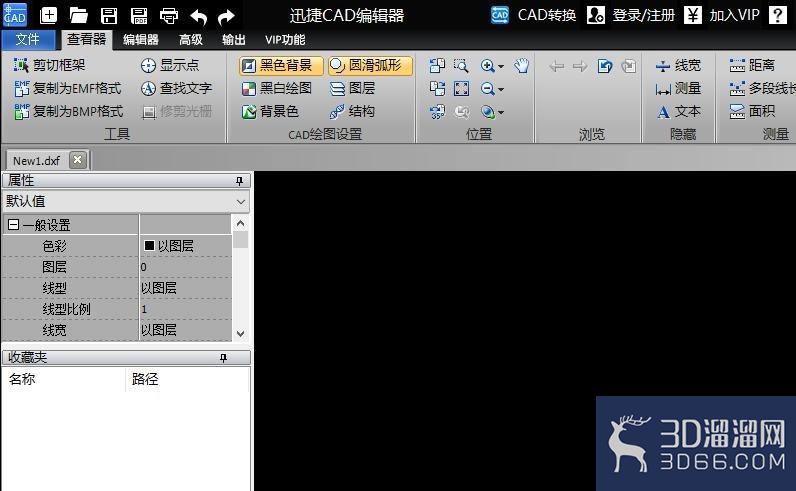Click properties scrollbar up arrow

pos(241,223)
